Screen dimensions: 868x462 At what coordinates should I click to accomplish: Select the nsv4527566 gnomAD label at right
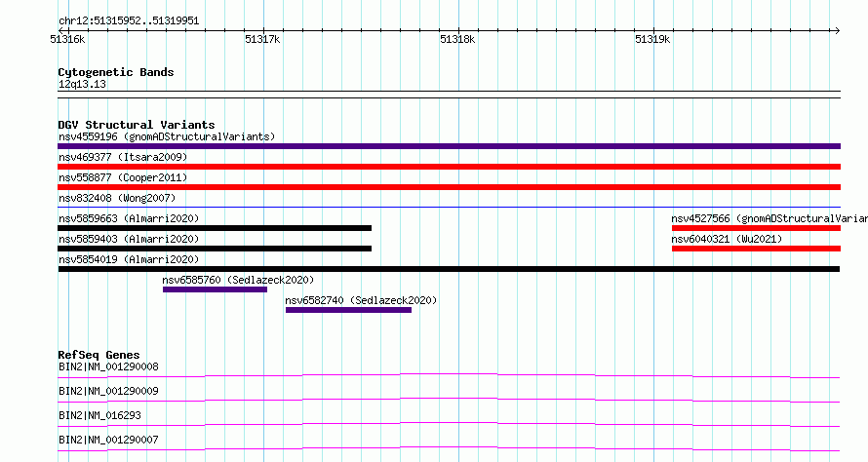click(x=769, y=218)
